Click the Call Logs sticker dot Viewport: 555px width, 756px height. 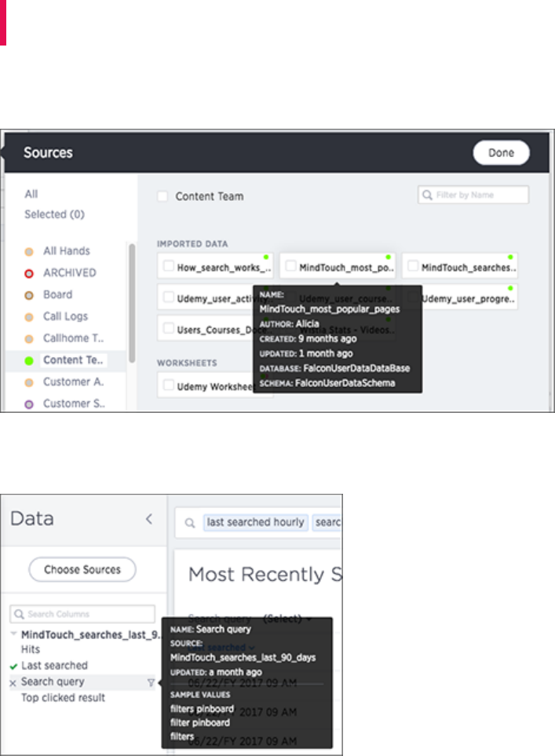click(x=29, y=317)
